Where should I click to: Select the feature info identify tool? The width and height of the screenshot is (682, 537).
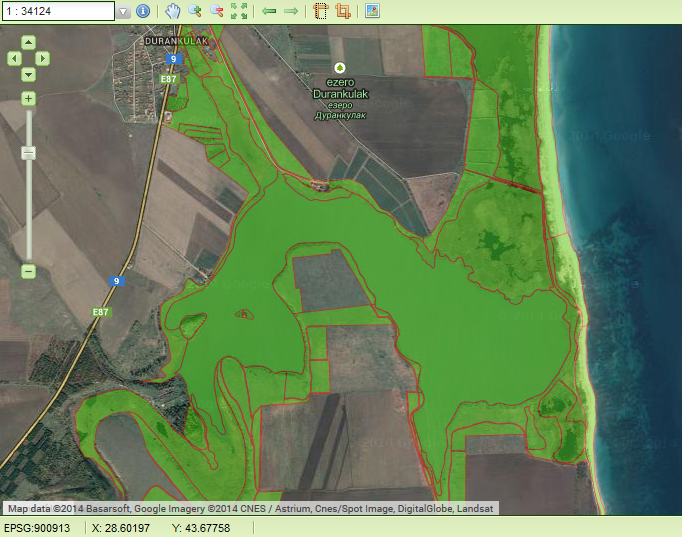[143, 11]
